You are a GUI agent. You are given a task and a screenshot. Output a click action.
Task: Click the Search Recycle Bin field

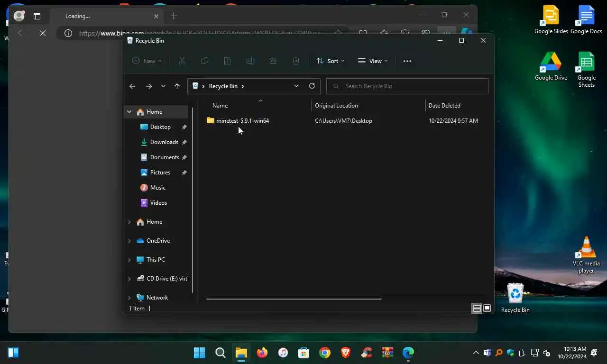tap(407, 86)
